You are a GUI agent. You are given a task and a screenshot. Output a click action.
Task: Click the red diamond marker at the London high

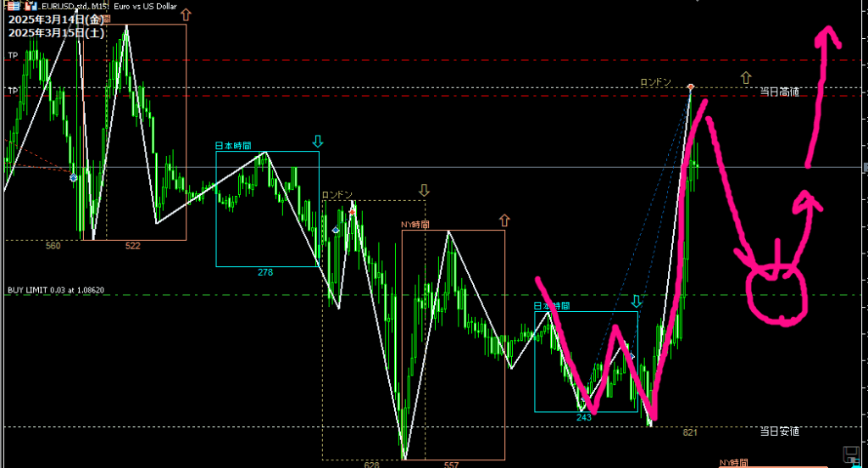click(691, 87)
